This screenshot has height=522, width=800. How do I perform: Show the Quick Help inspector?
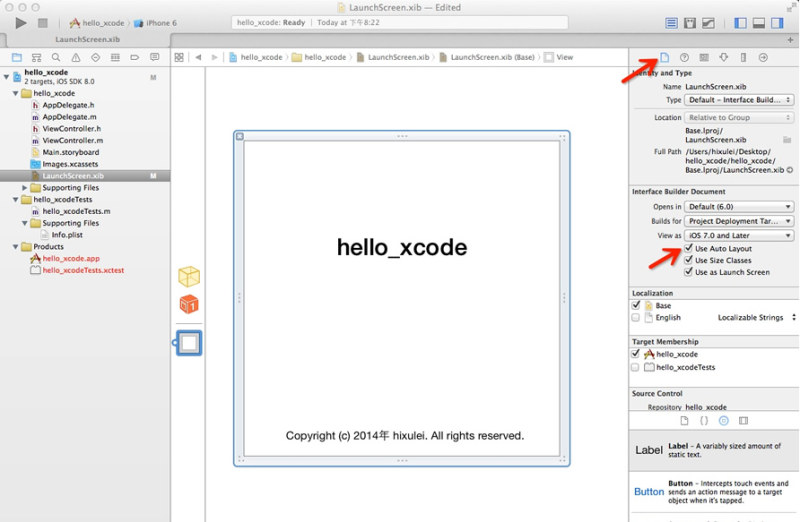coord(684,57)
